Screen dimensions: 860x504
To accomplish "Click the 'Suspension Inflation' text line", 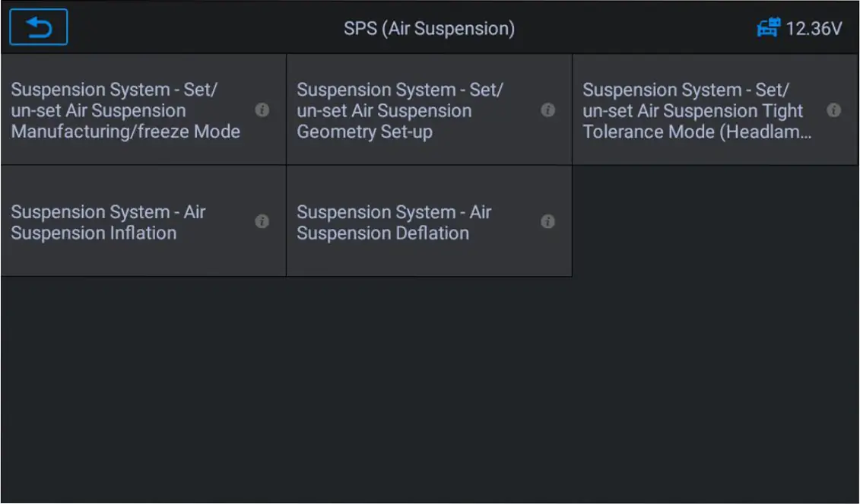I will pos(94,233).
